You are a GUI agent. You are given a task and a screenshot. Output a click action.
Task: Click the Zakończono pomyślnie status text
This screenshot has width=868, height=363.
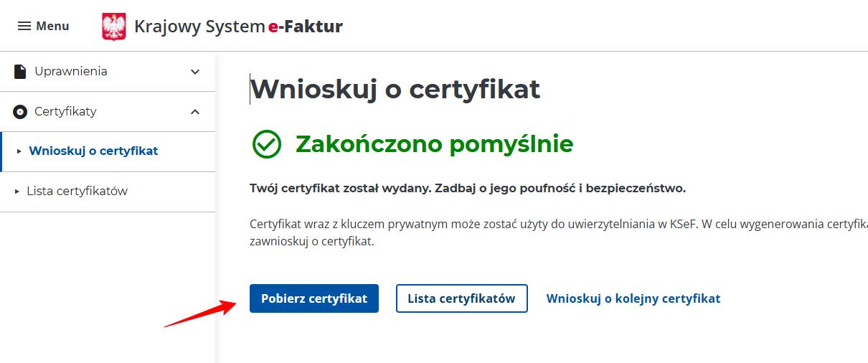pos(435,144)
